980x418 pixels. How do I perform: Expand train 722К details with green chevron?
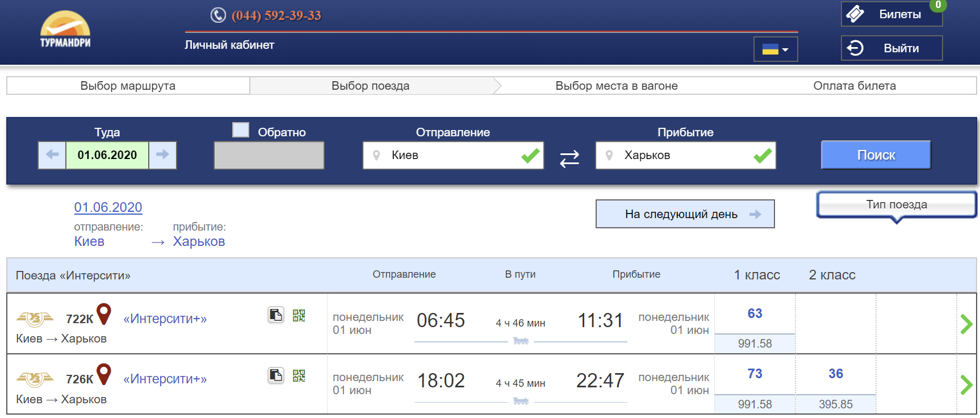pos(966,324)
